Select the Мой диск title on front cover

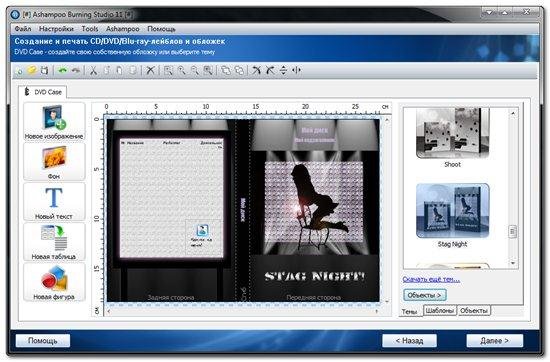click(x=315, y=130)
